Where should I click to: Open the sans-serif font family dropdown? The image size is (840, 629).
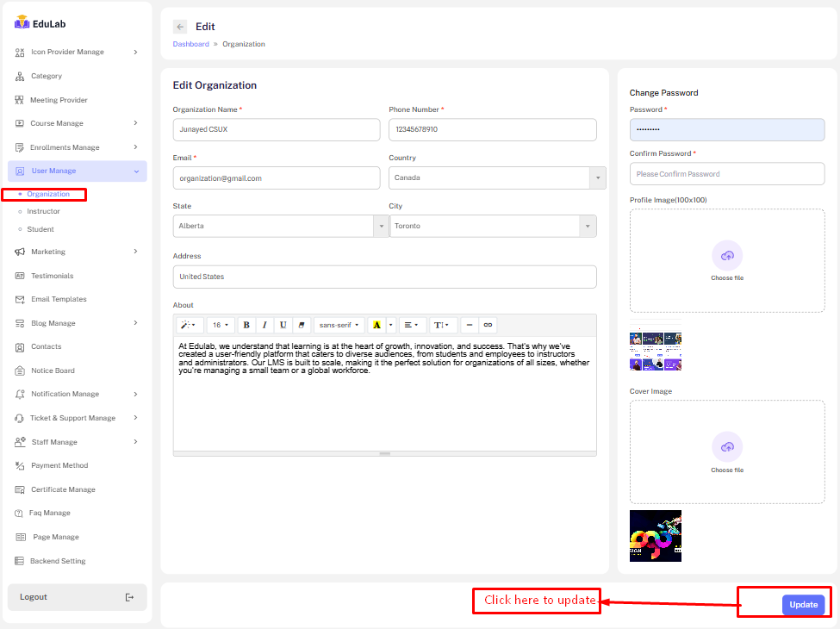[x=339, y=325]
